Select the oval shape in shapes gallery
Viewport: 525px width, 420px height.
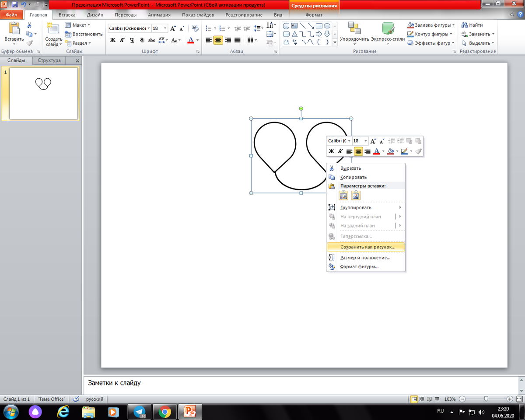click(327, 25)
